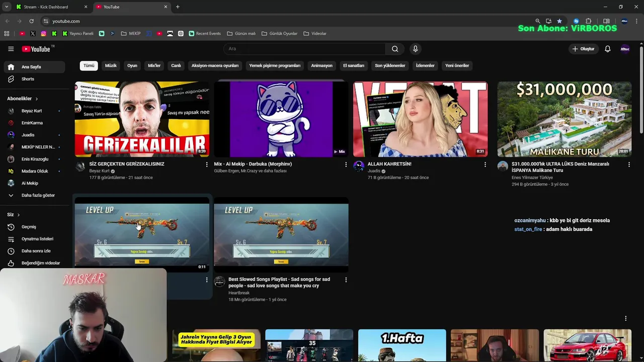The width and height of the screenshot is (644, 362).
Task: Expand the Abonelikler section
Action: click(22, 99)
